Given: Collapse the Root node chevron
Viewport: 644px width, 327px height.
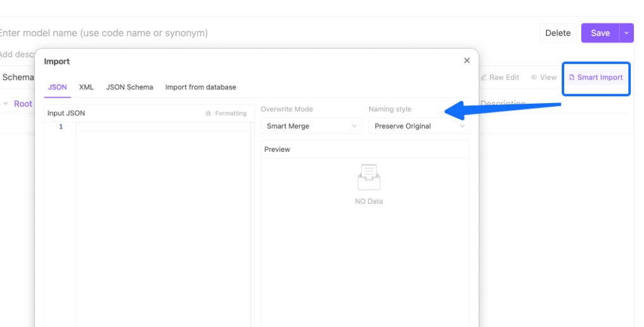Looking at the screenshot, I should 6,104.
